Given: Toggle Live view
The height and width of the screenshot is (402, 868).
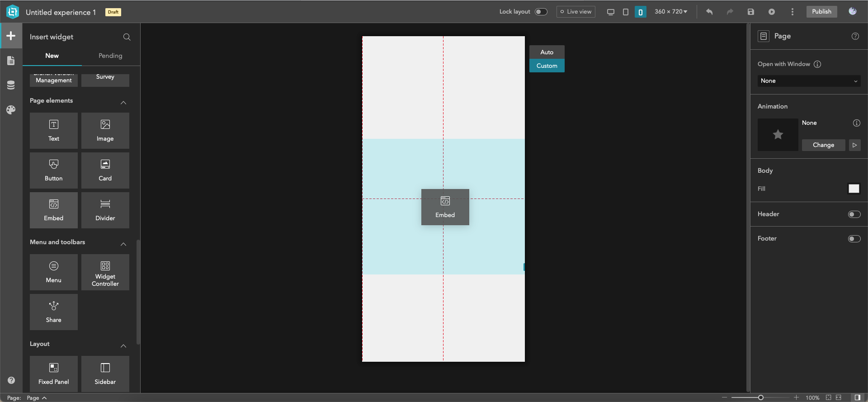Looking at the screenshot, I should (x=576, y=12).
